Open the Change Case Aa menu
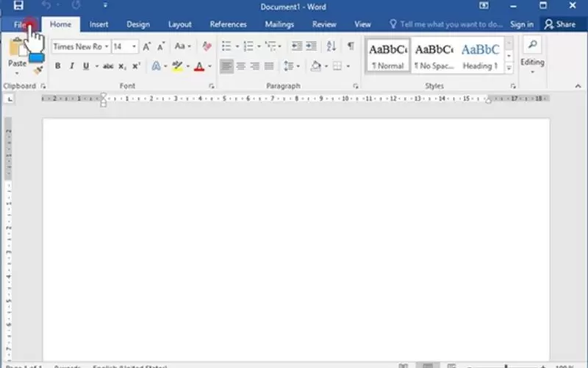Image resolution: width=588 pixels, height=368 pixels. coord(183,46)
